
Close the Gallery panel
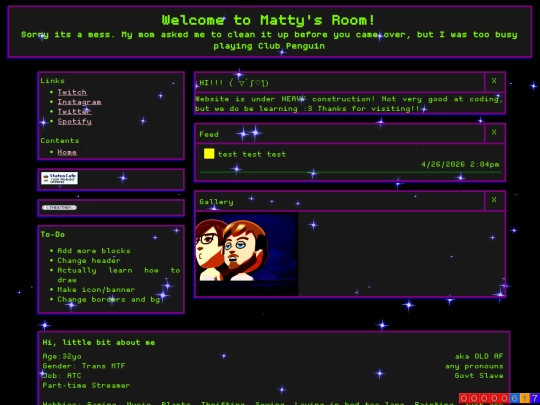point(494,200)
